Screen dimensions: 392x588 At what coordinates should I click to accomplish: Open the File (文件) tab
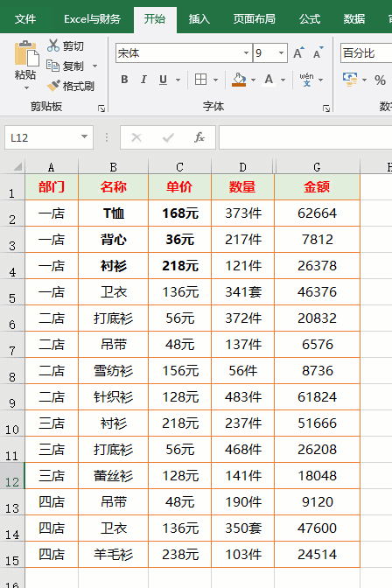25,18
